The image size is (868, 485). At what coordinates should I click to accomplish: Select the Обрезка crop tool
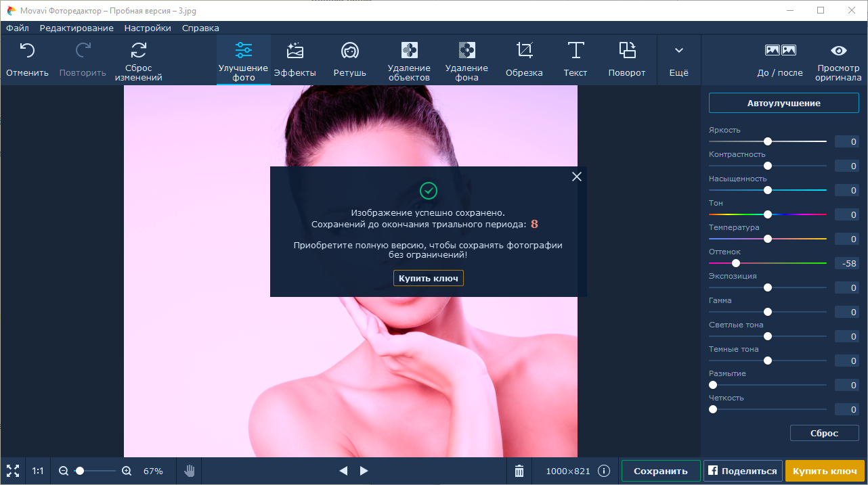coord(524,60)
